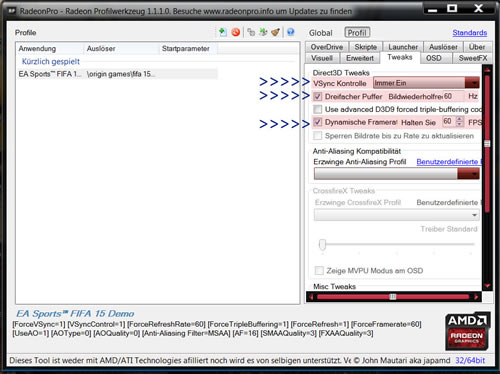This screenshot has width=500, height=374.
Task: Add a new profile via green plus icon
Action: point(223,32)
